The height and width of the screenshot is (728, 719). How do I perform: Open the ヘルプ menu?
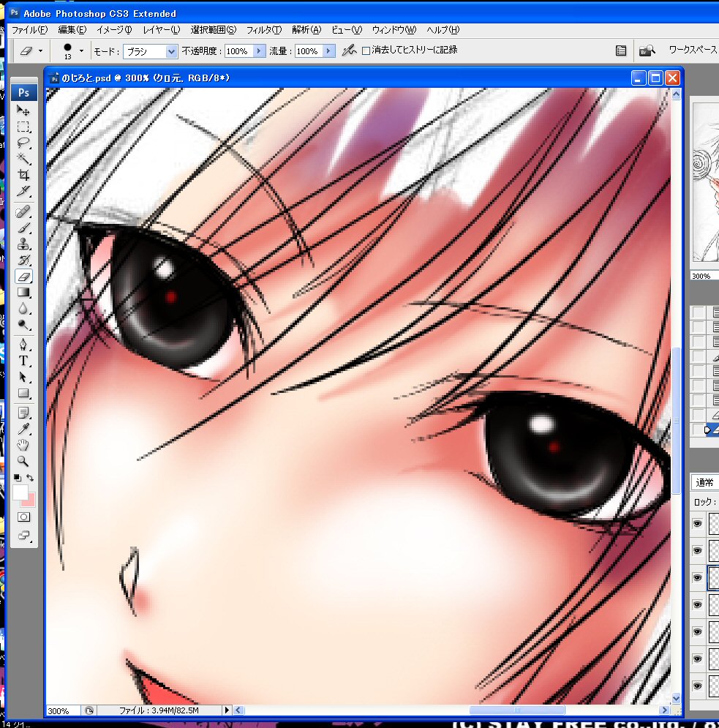point(443,30)
